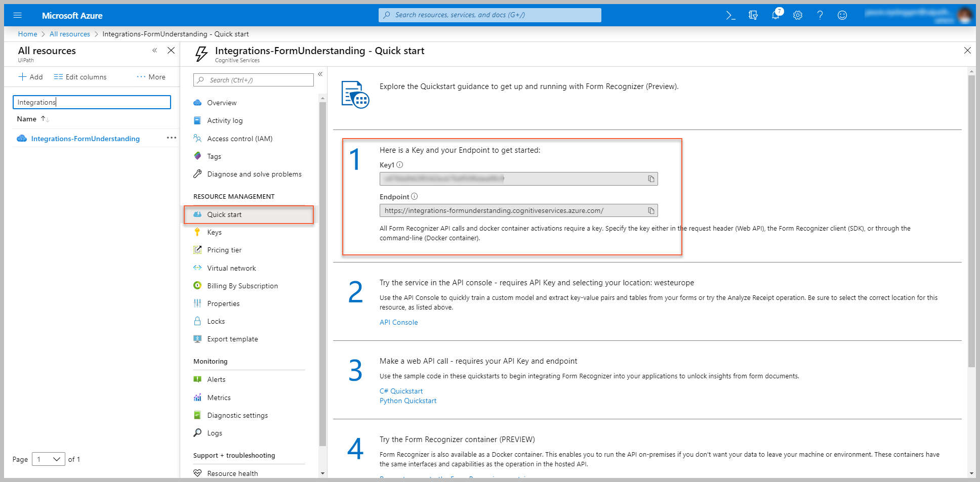Open portal settings gear icon

798,15
